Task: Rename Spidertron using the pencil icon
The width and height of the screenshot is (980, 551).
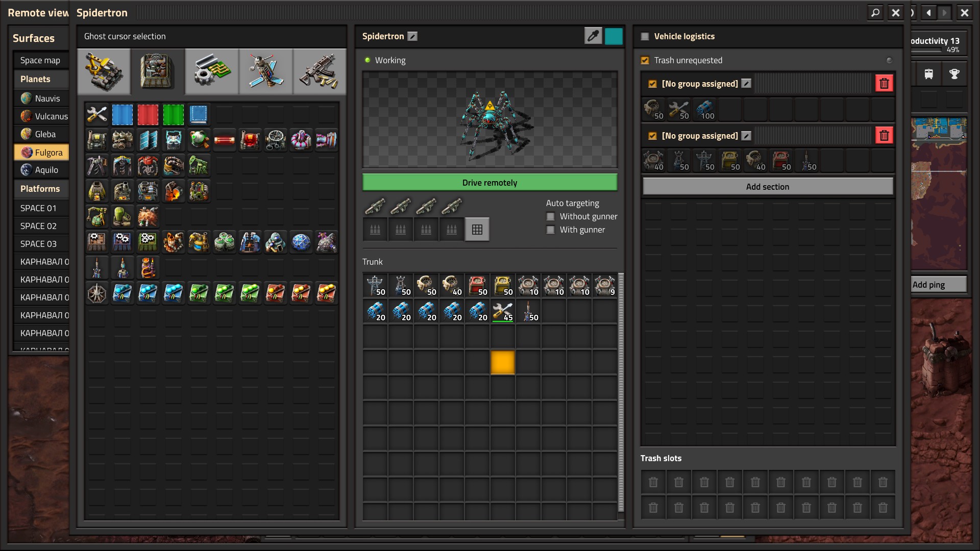Action: point(413,36)
